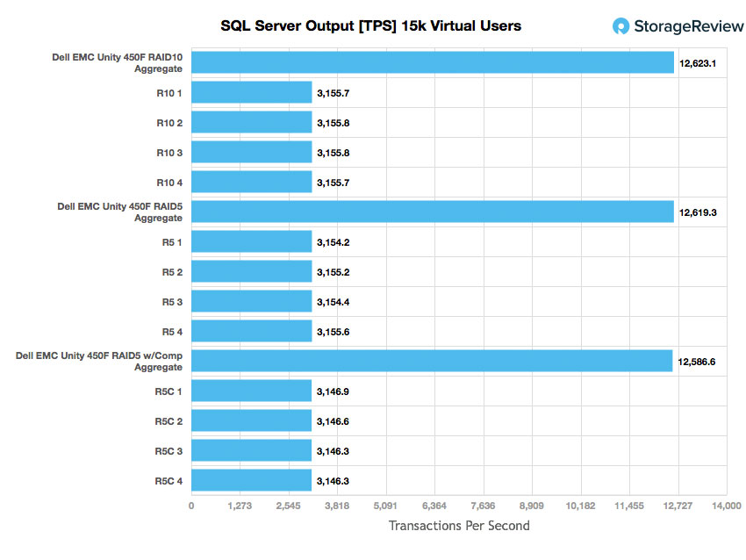Image resolution: width=746 pixels, height=560 pixels.
Task: Click the value label 3,154.2
Action: [333, 242]
